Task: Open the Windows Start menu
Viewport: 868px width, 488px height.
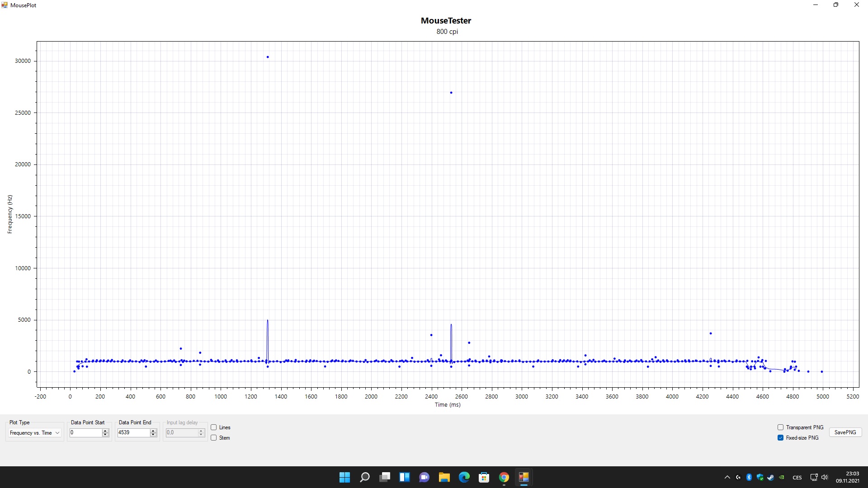Action: [x=344, y=477]
